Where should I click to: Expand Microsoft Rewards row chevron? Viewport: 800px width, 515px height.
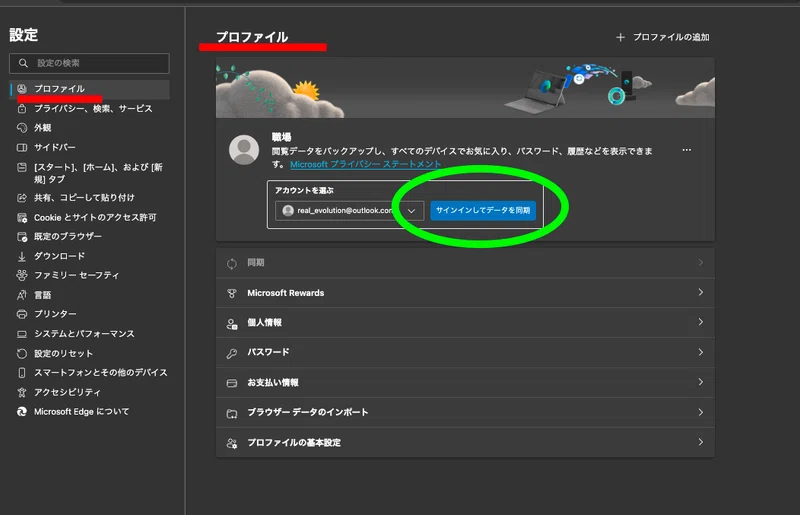pos(701,292)
